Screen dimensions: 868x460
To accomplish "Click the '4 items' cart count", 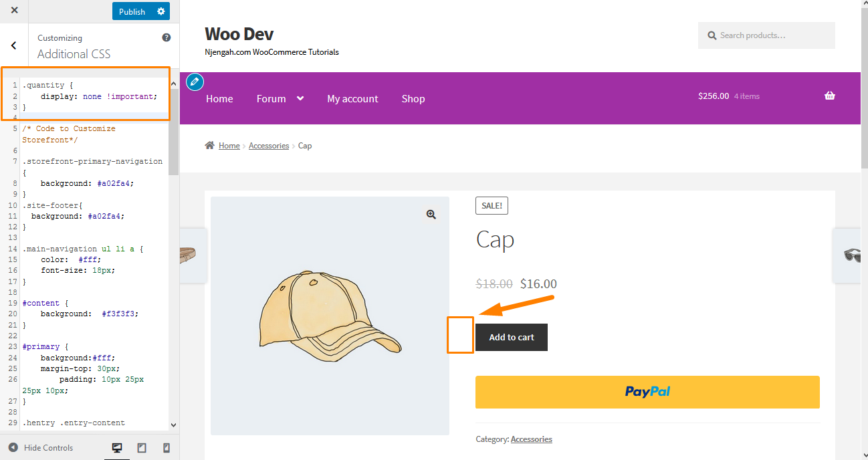I will (747, 96).
